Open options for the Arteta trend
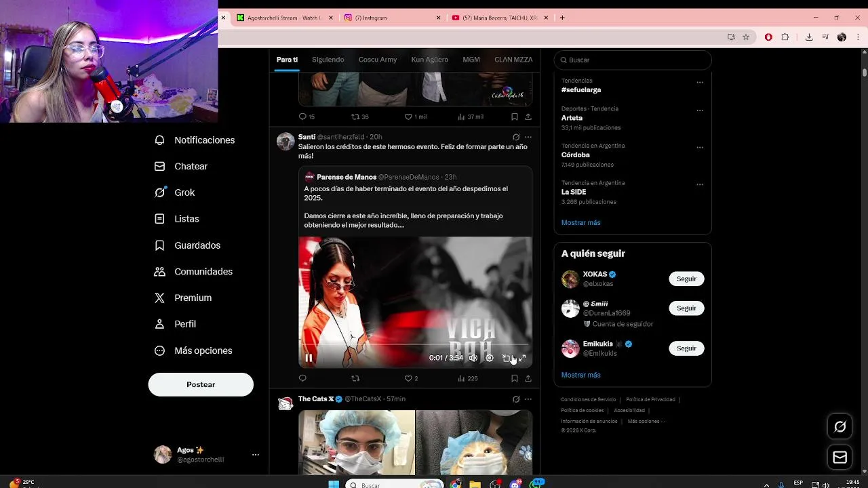The width and height of the screenshot is (868, 488). click(x=700, y=110)
